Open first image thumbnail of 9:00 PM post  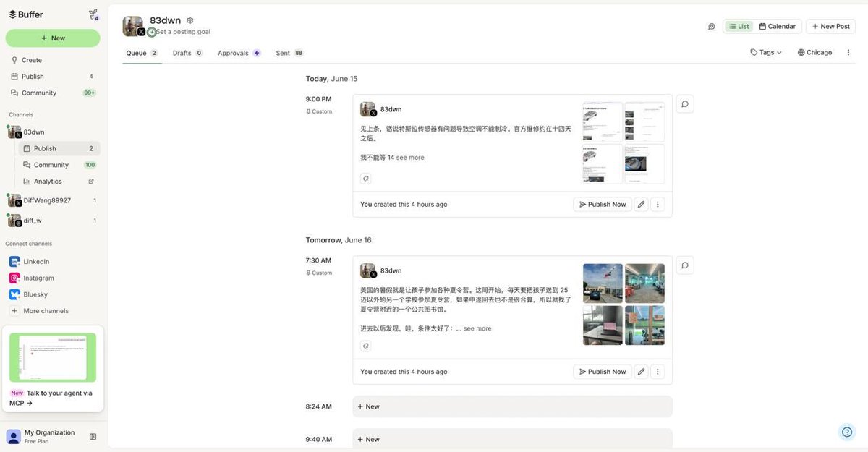click(x=603, y=121)
